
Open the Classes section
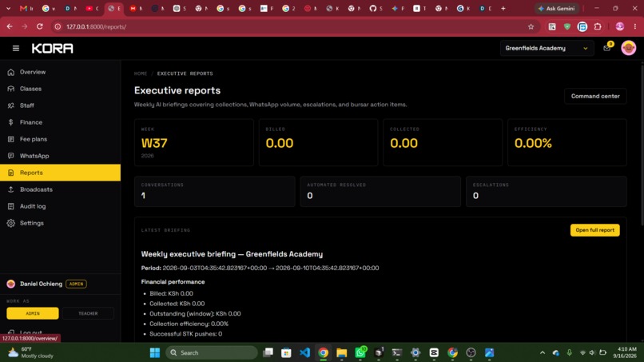[61, 89]
